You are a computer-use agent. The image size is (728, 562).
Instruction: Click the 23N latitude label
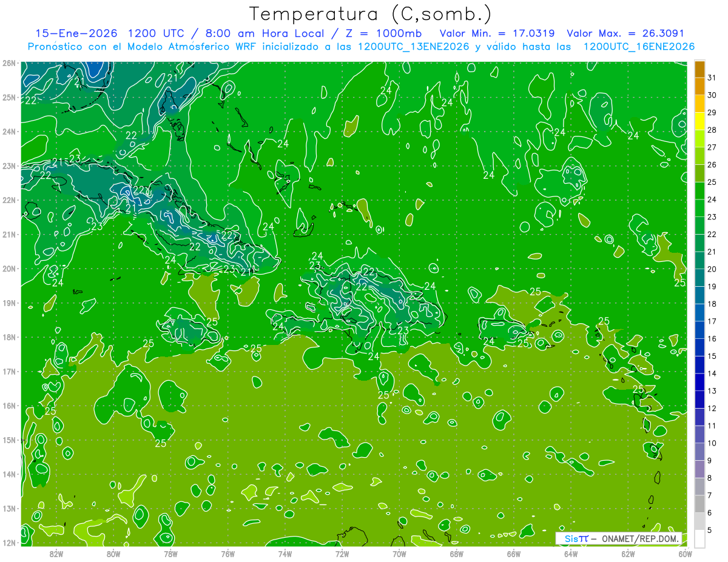[x=9, y=166]
